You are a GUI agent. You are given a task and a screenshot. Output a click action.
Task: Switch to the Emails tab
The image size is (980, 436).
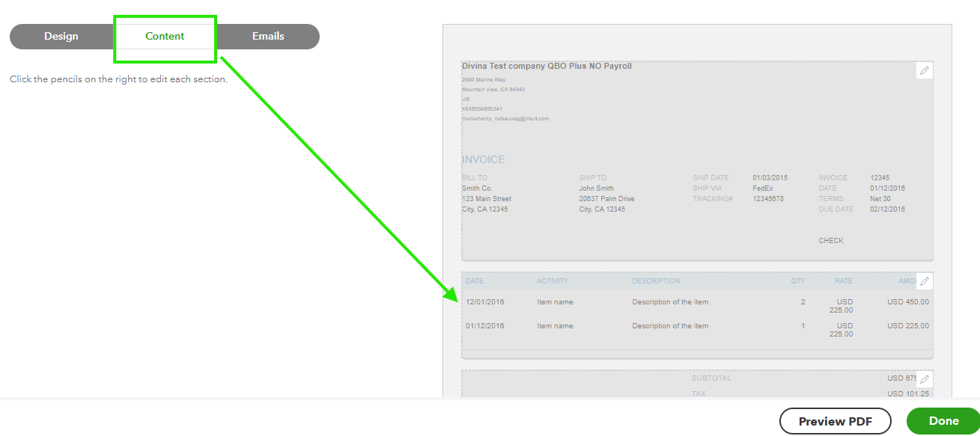[x=267, y=35]
